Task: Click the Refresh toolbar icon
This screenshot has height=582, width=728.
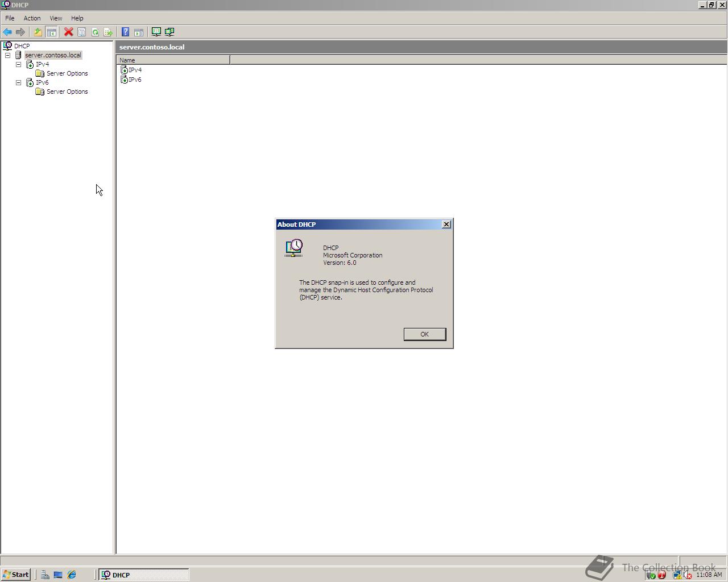Action: click(x=95, y=32)
